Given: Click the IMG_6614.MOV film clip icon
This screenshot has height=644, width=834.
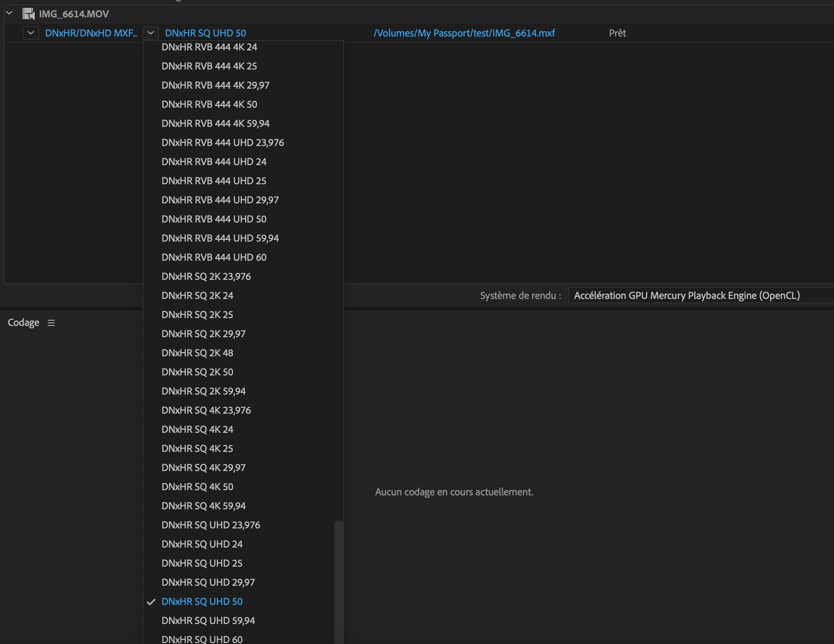Looking at the screenshot, I should (29, 14).
